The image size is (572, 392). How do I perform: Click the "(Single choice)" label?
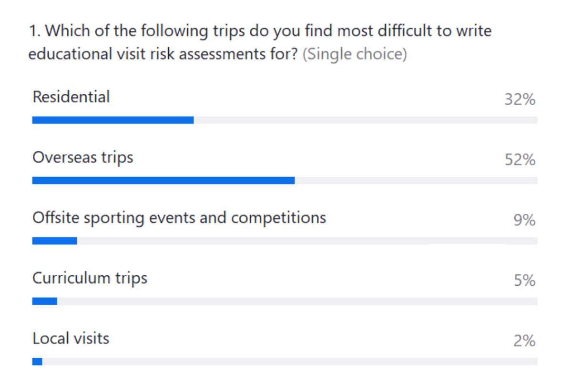click(355, 54)
